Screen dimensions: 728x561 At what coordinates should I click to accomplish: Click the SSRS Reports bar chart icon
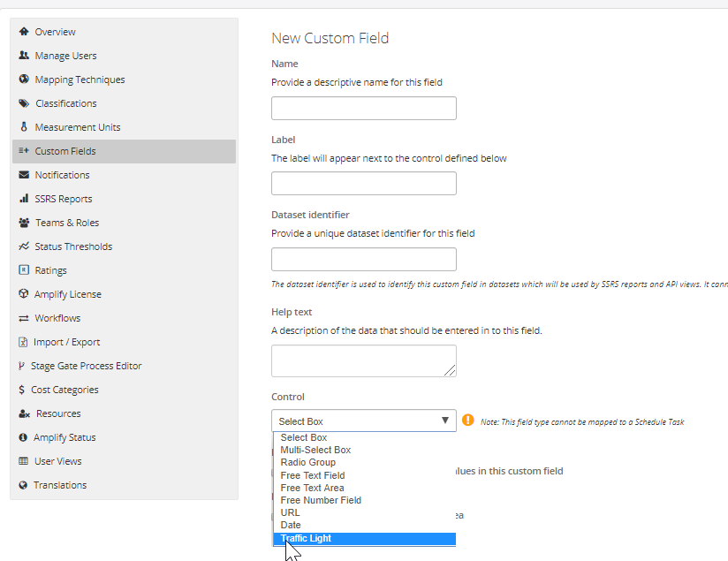click(24, 199)
